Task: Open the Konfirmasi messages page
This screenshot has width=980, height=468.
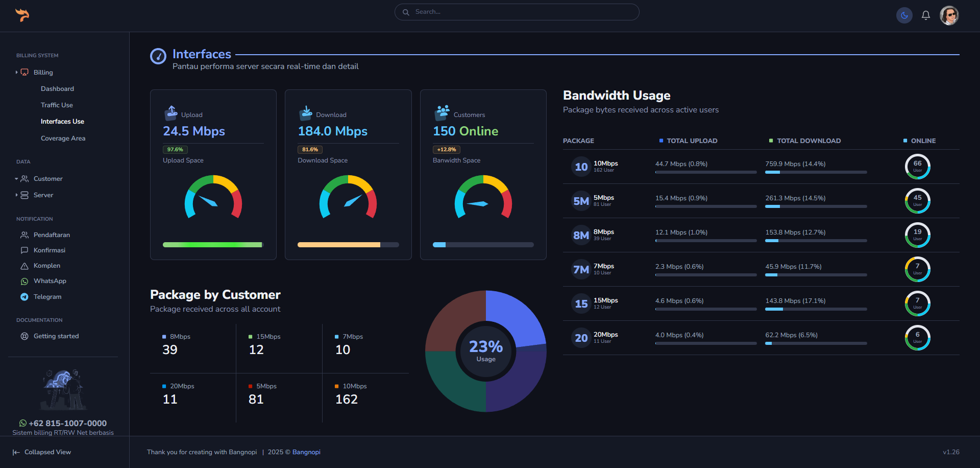Action: tap(49, 250)
